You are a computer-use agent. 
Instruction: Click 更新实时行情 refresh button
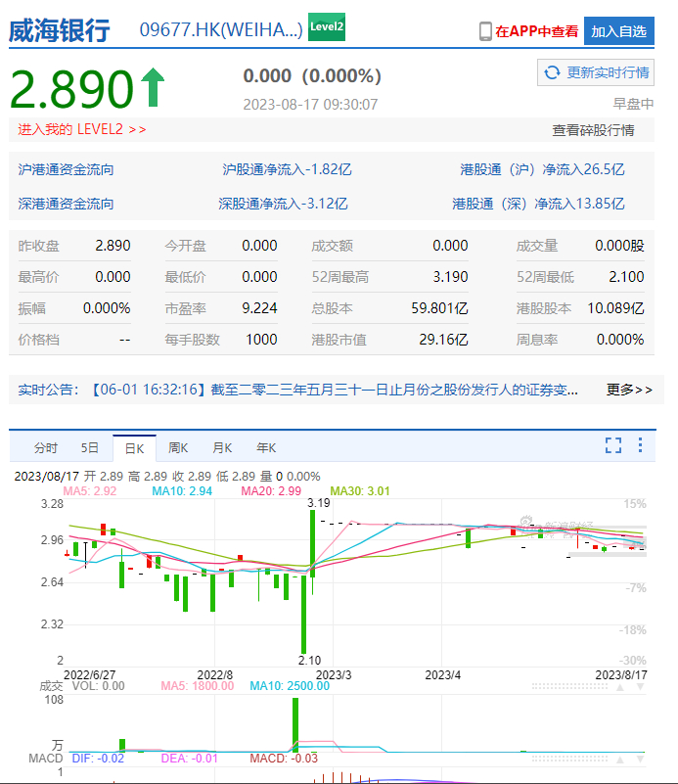tap(596, 72)
